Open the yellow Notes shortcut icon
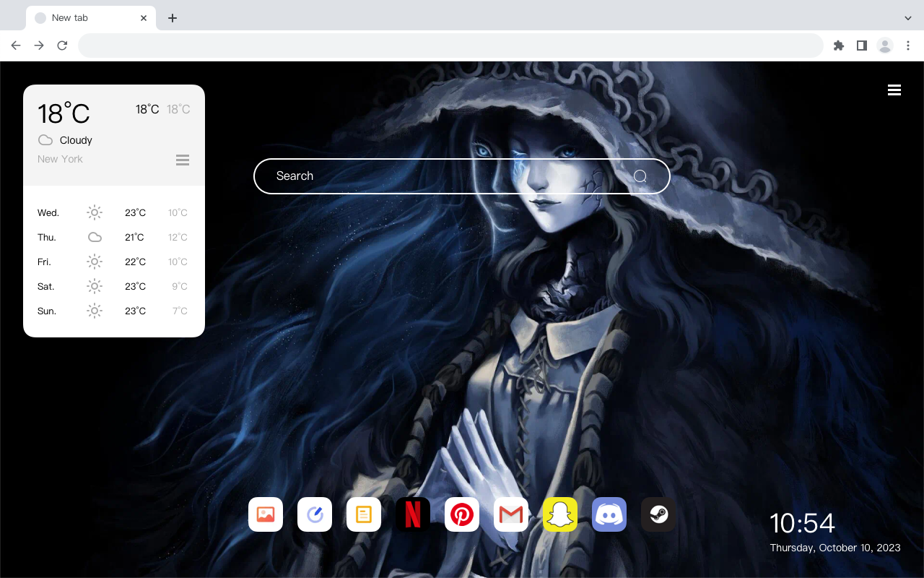 pos(364,514)
